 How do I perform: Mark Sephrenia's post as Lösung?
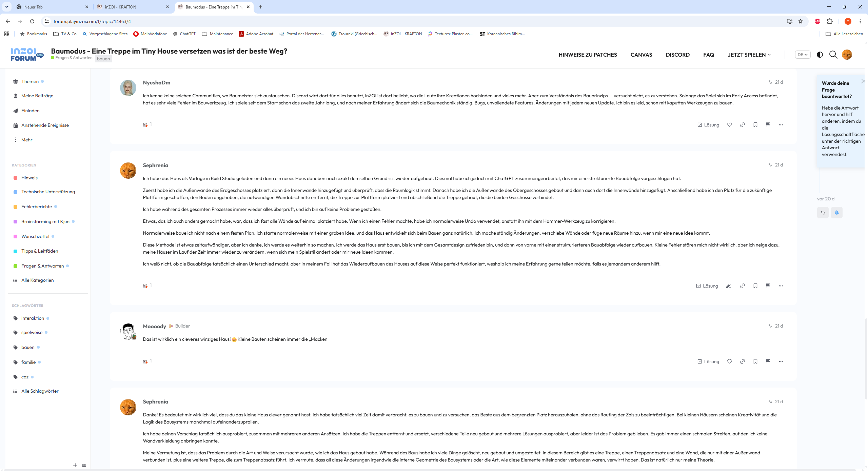click(707, 286)
